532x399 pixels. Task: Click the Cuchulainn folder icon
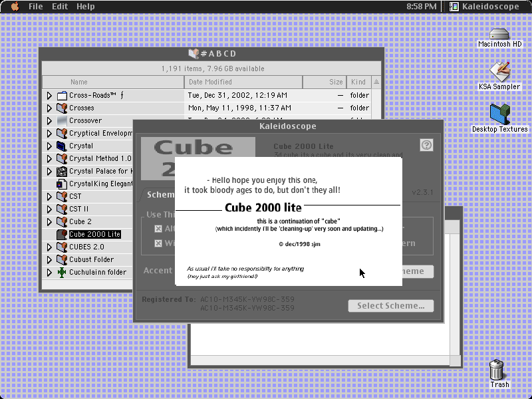[62, 272]
